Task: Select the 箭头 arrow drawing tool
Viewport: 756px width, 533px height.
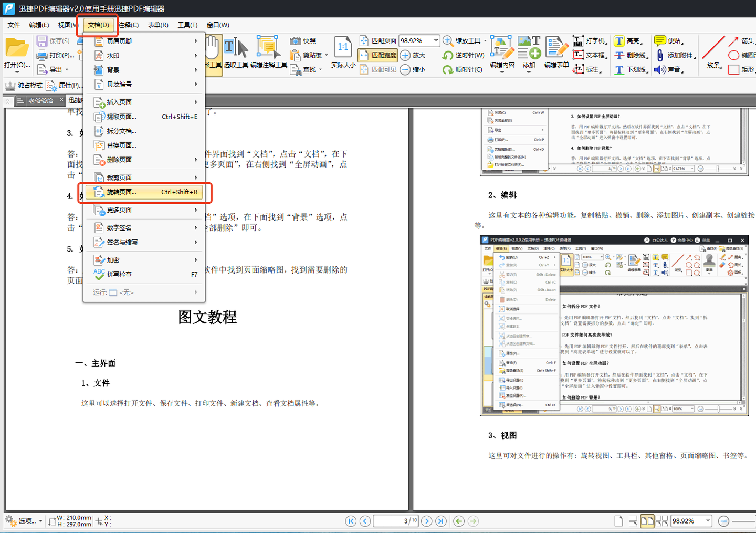Action: point(741,41)
